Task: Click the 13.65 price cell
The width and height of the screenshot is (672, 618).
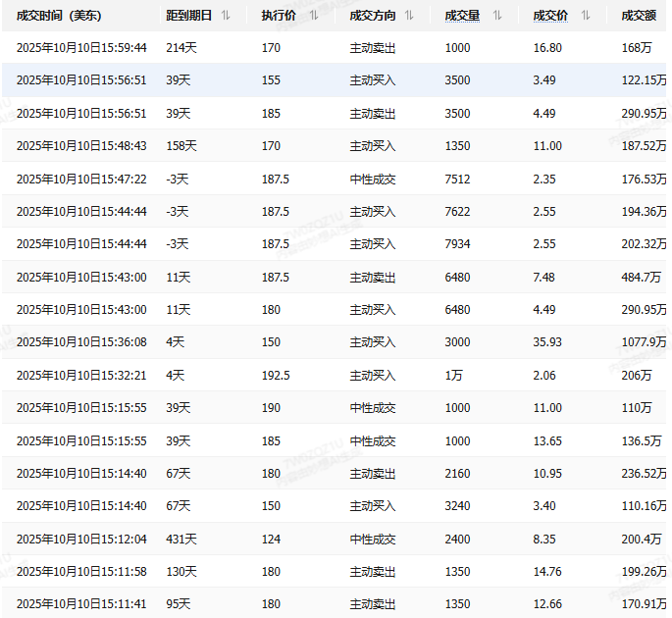Action: pyautogui.click(x=547, y=441)
